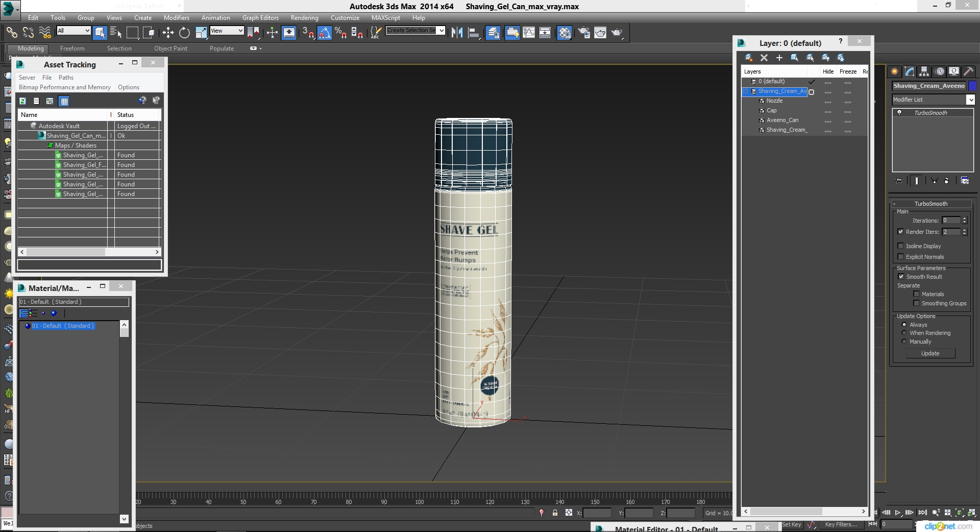
Task: Switch to the Create command panel tab
Action: [x=895, y=71]
